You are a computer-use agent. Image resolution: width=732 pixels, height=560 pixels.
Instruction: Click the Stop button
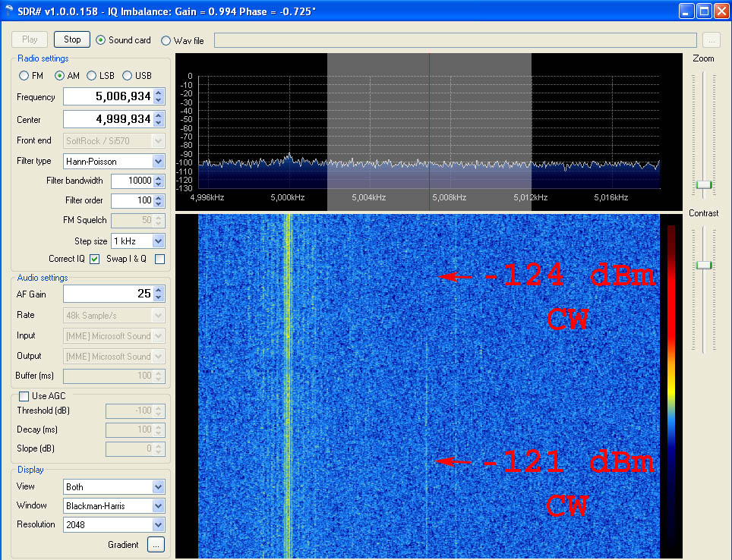(72, 39)
